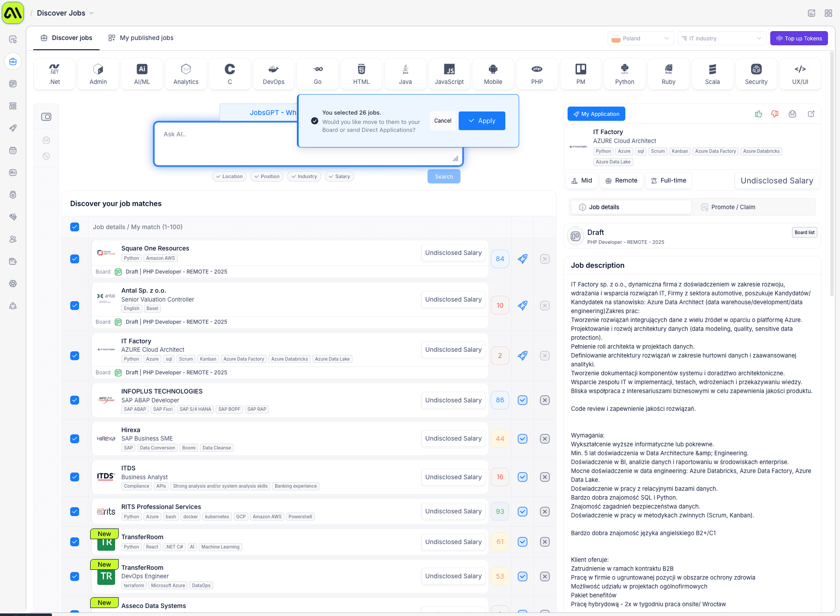Open the jobs briefcase icon in left sidebar
The width and height of the screenshot is (840, 616).
[13, 61]
